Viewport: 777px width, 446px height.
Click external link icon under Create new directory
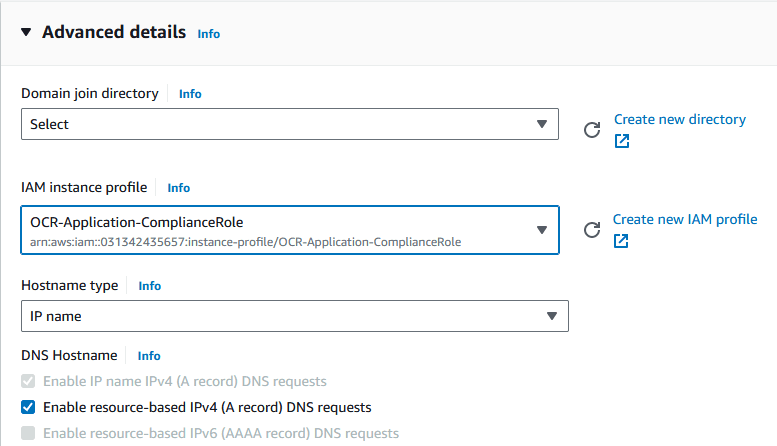[x=621, y=141]
